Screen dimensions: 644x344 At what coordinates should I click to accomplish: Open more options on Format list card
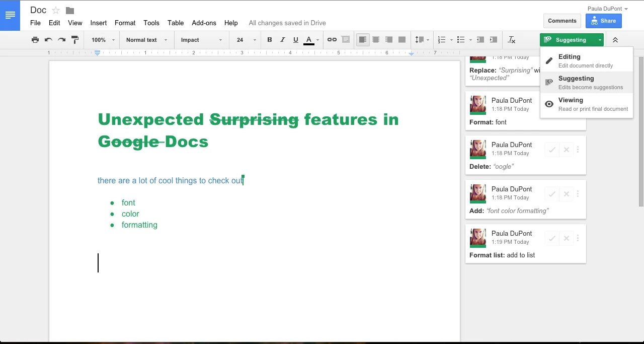tap(578, 238)
